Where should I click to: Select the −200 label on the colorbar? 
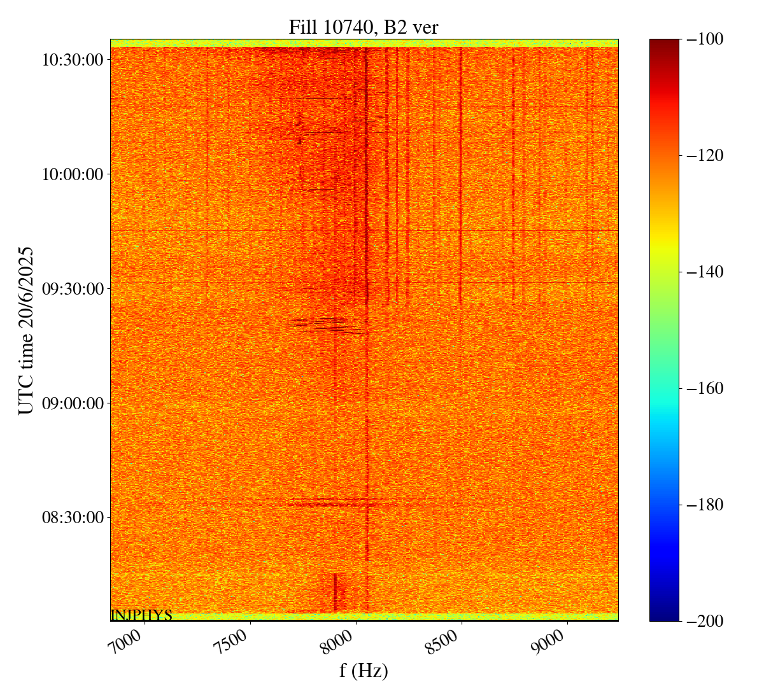[x=705, y=621]
